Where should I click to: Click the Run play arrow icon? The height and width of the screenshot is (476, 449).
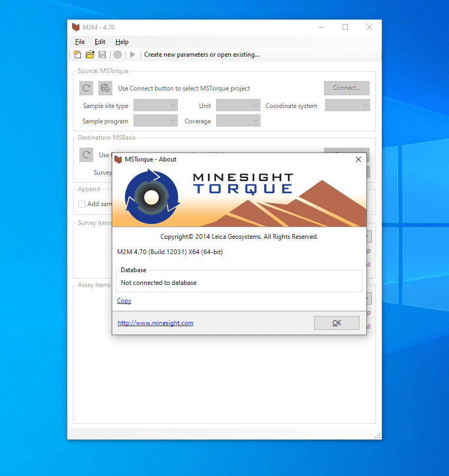coord(133,55)
